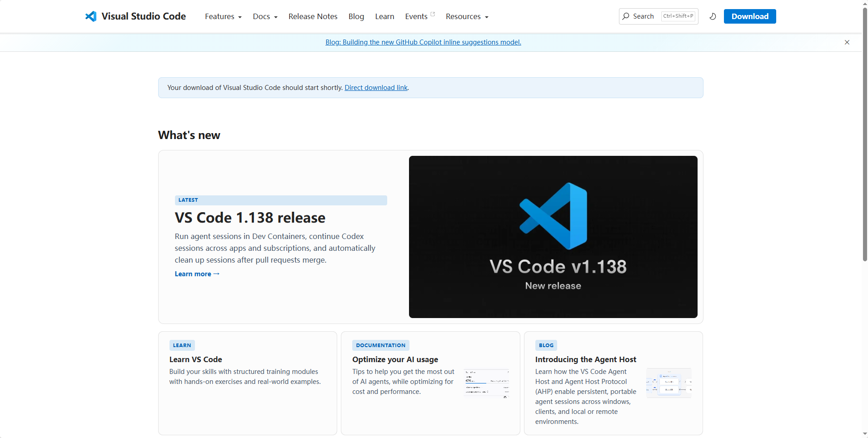Open the GitHub Copilot inline suggestions blog link

[x=423, y=42]
